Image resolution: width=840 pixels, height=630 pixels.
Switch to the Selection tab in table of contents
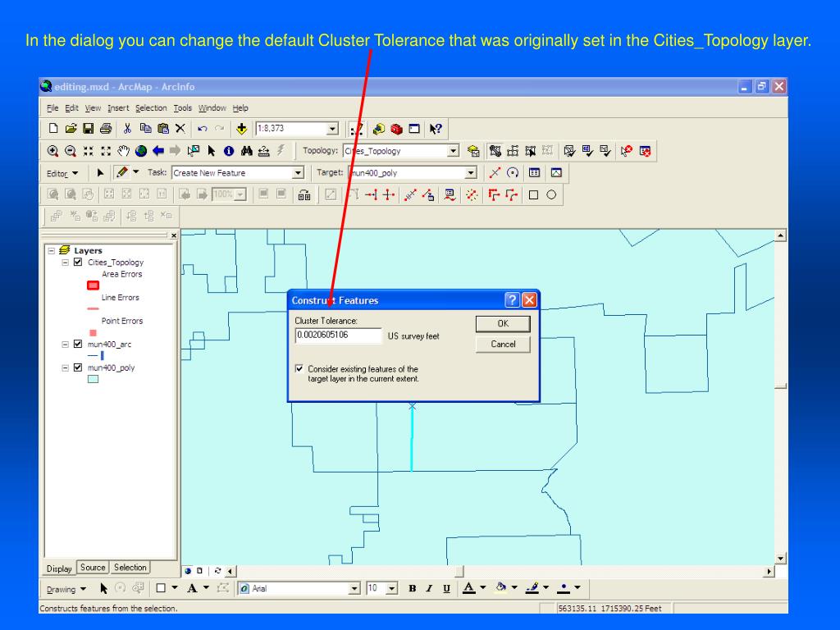[x=130, y=568]
